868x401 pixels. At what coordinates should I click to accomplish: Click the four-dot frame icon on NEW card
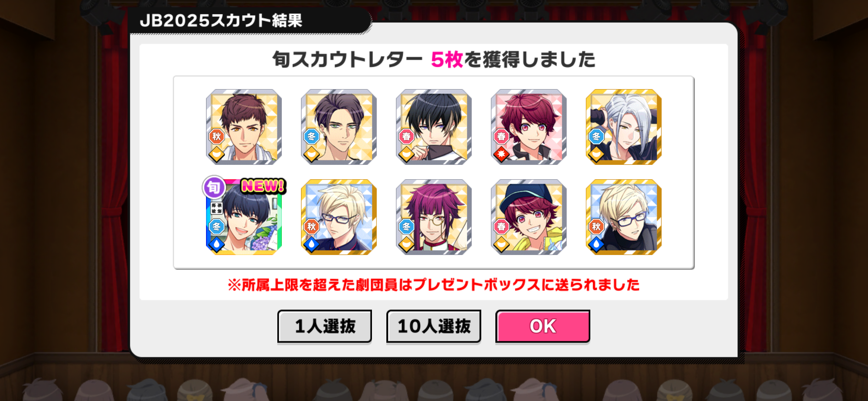click(x=217, y=208)
